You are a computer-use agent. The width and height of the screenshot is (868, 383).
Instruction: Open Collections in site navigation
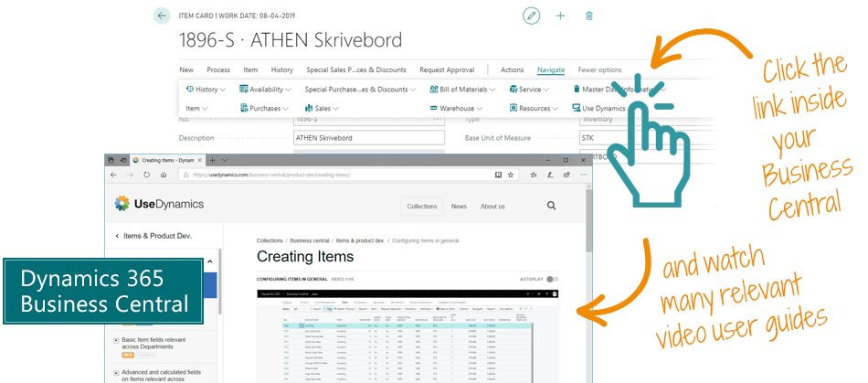[422, 206]
